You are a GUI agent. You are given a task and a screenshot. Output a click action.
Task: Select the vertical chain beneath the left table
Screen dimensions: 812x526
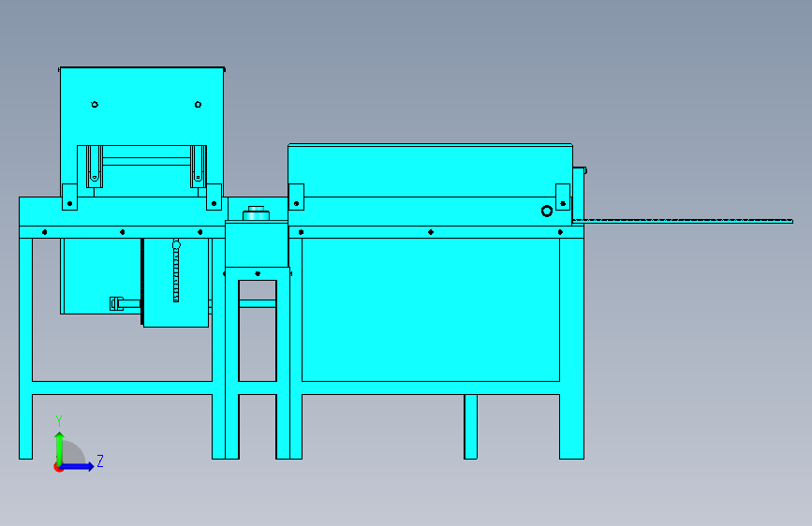tap(176, 270)
